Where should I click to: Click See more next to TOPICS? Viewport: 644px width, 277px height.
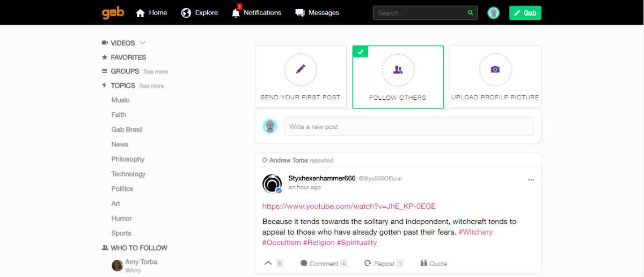pyautogui.click(x=152, y=86)
